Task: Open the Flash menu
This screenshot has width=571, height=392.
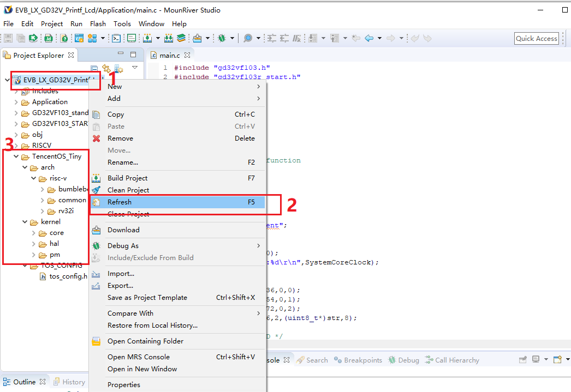Action: [98, 23]
